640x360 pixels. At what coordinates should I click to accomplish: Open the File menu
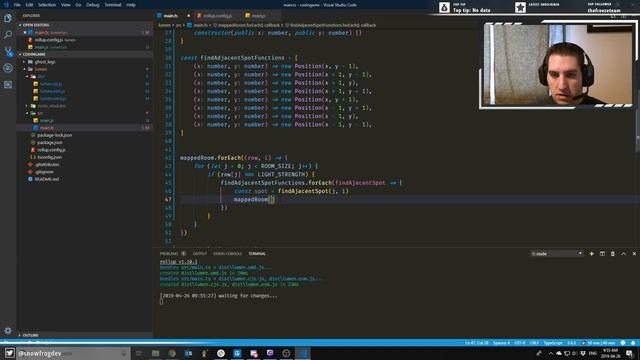(17, 5)
